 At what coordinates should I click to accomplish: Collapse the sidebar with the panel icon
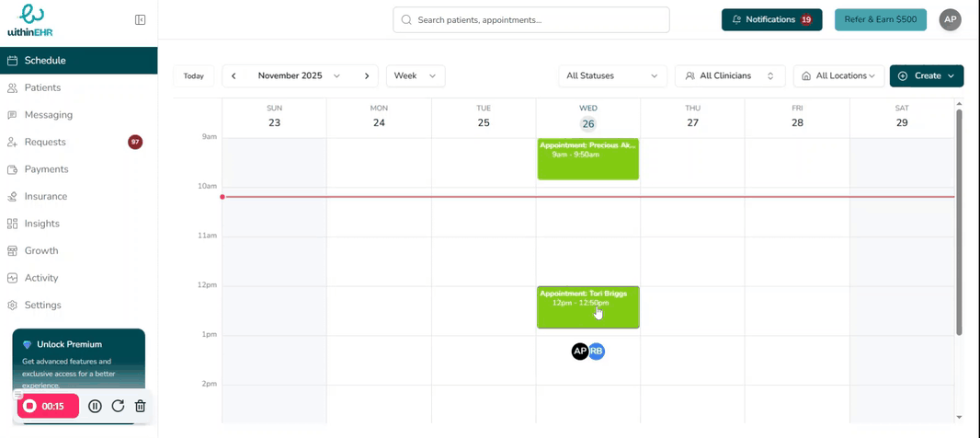tap(140, 19)
